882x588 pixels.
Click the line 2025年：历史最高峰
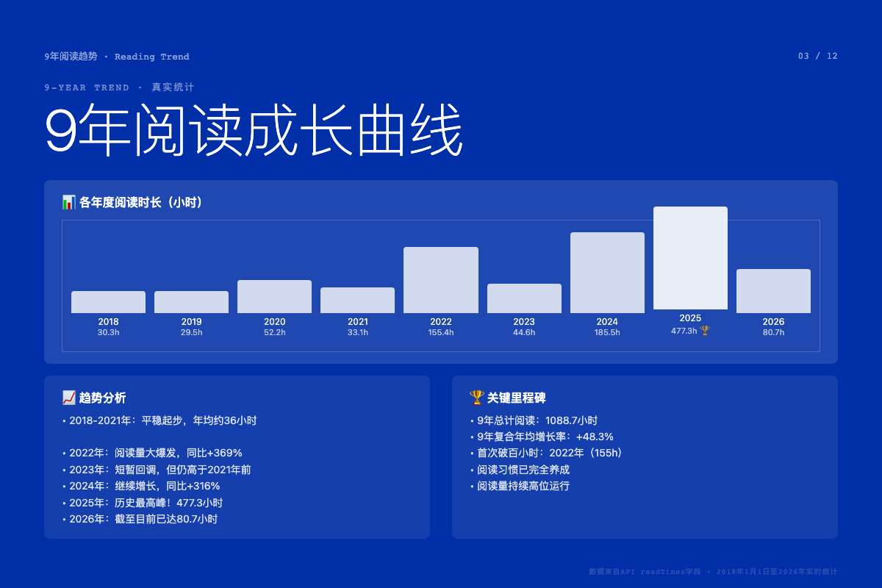[x=143, y=503]
